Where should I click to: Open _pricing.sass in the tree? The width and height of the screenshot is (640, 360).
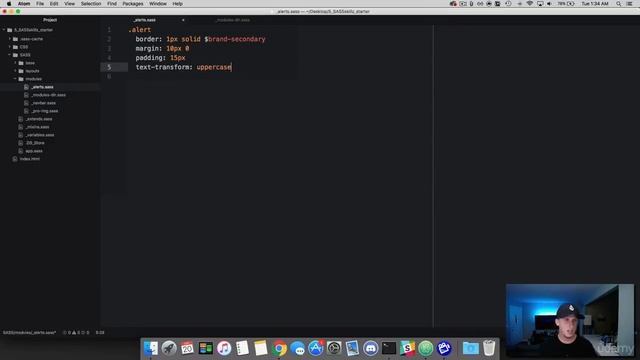(44, 111)
